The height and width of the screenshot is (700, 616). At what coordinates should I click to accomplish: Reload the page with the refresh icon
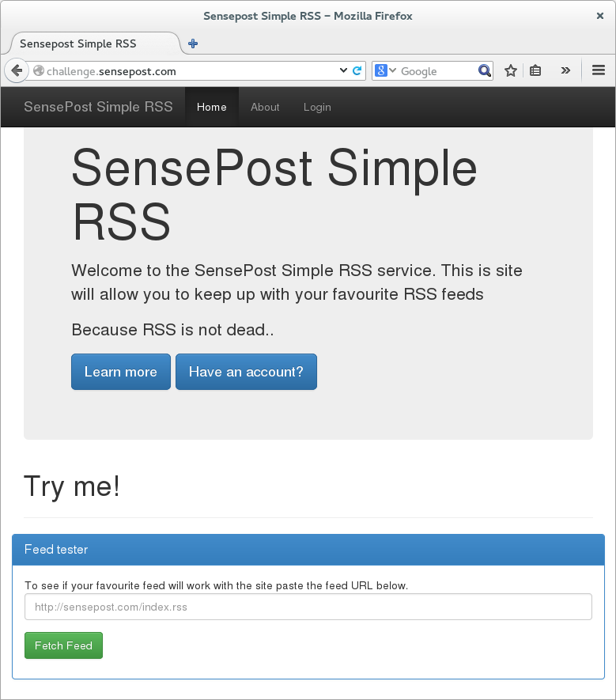(357, 71)
